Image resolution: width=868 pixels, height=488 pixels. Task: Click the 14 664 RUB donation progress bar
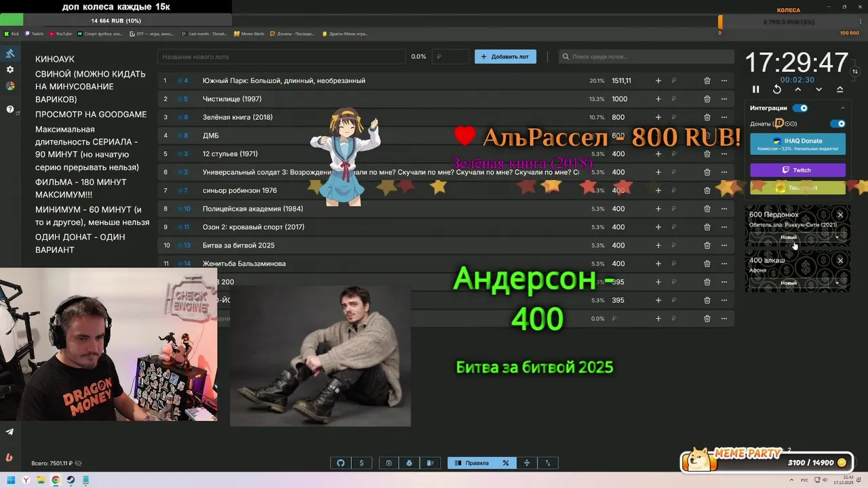115,21
